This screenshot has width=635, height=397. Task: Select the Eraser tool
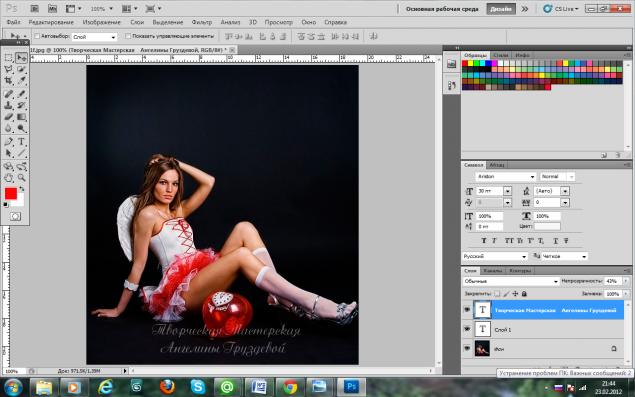pyautogui.click(x=9, y=117)
